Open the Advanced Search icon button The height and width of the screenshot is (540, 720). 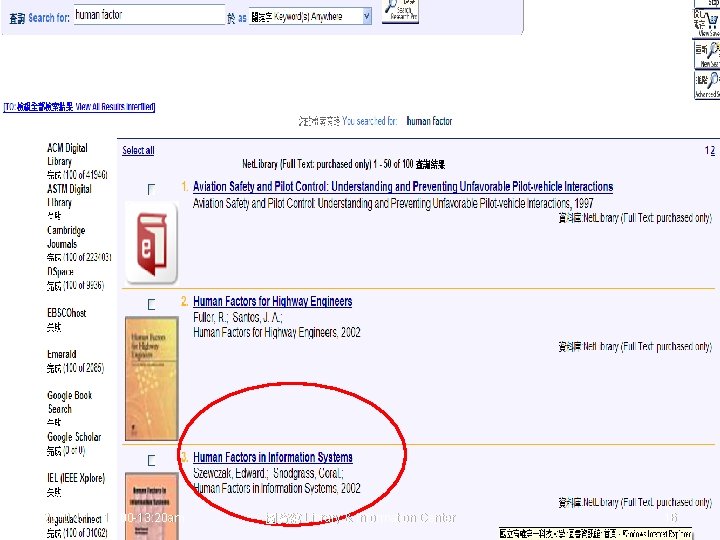(x=707, y=85)
